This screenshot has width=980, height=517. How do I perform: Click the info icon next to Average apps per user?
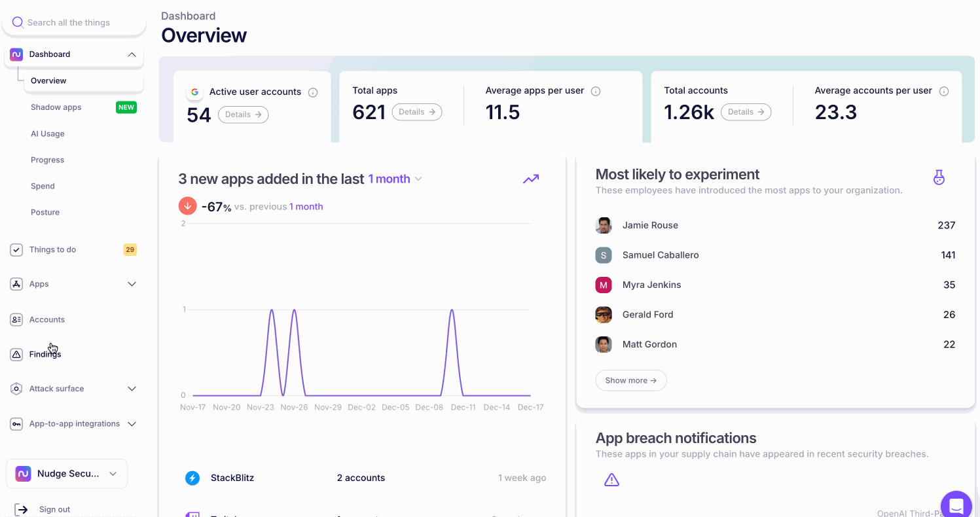[x=596, y=91]
